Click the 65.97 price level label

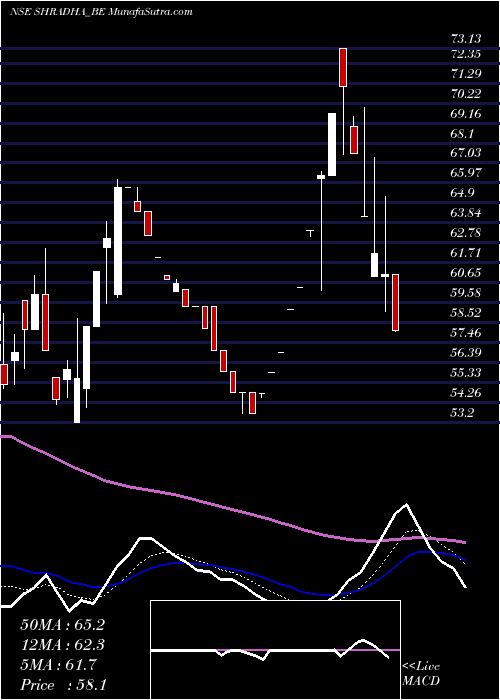[x=467, y=172]
